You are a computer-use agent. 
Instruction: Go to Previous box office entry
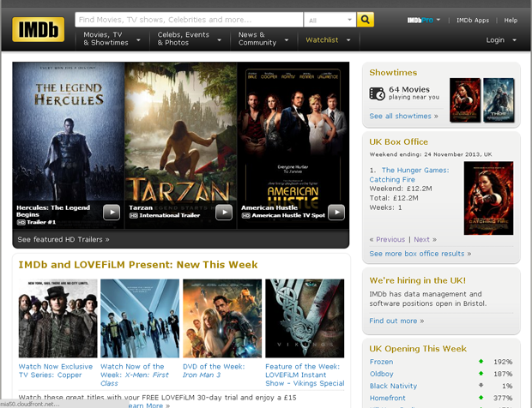point(390,239)
